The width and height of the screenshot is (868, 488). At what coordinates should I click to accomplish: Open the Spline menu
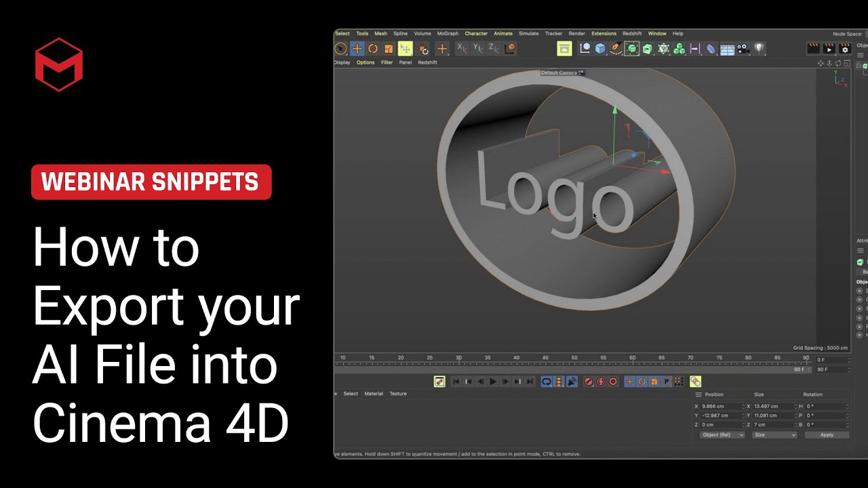point(401,33)
